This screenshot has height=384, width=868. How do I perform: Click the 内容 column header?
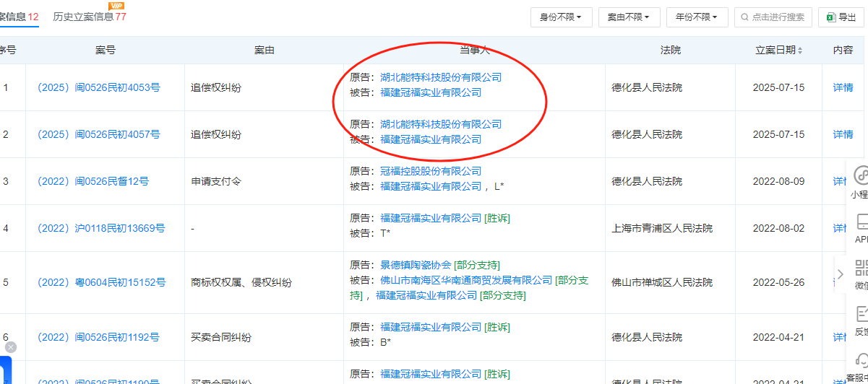843,51
